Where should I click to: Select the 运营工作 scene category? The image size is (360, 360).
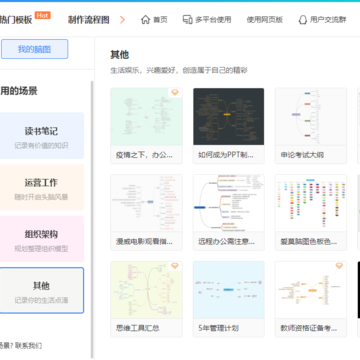click(x=41, y=187)
